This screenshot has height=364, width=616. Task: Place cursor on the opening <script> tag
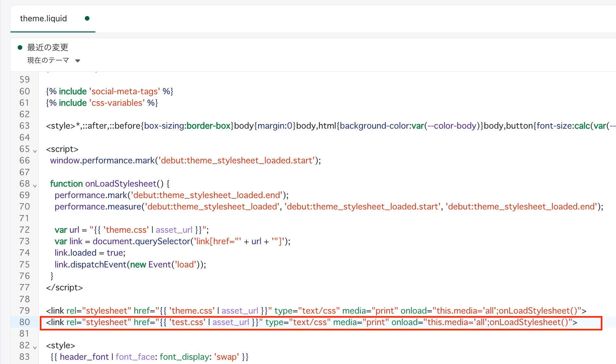pos(62,149)
